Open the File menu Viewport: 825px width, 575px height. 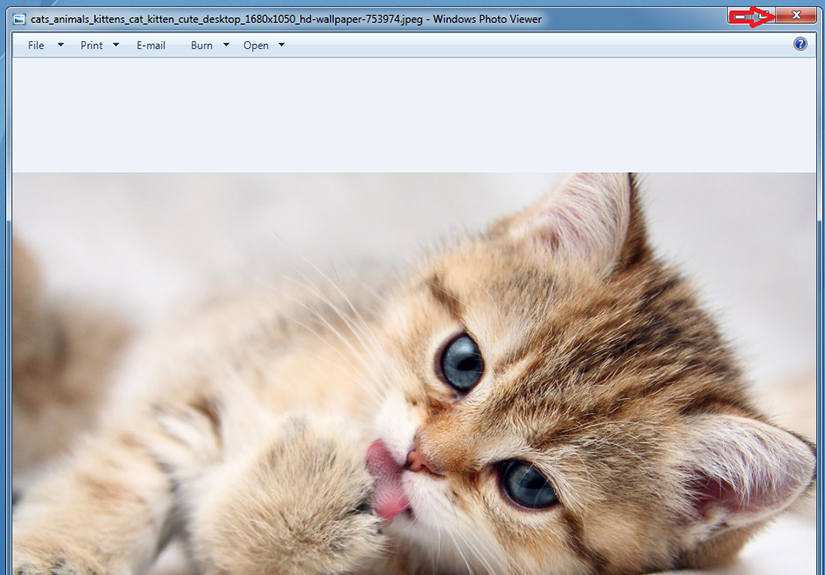click(x=36, y=45)
